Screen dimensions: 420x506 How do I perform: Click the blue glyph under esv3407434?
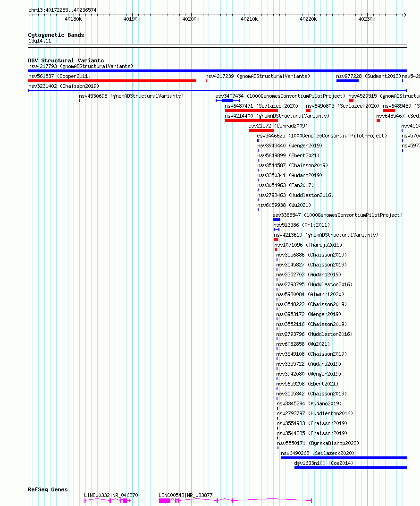tap(227, 101)
